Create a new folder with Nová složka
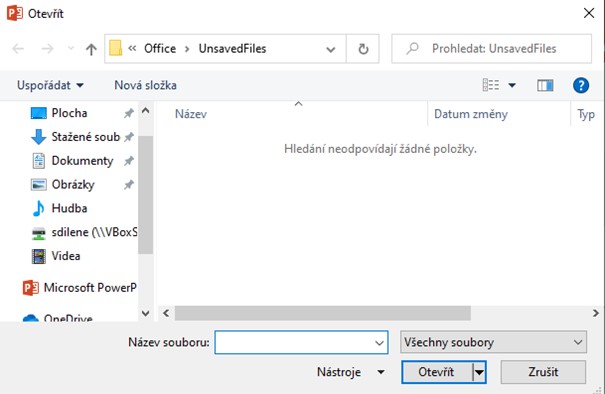The height and width of the screenshot is (394, 605). pos(145,85)
